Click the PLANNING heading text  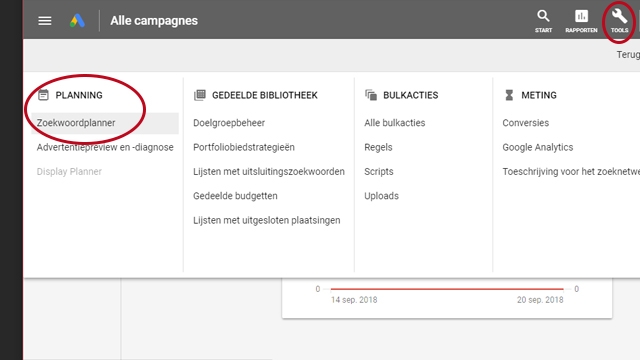[x=79, y=95]
